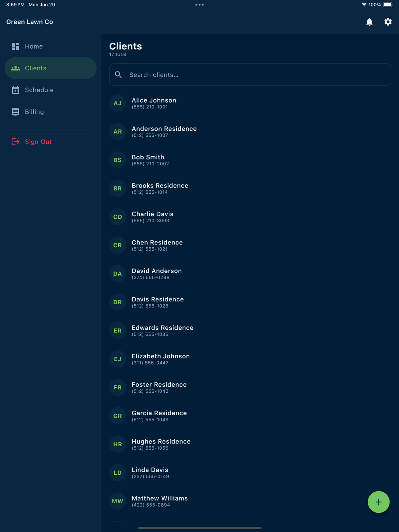Tap the CR avatar circle
Screen dimensions: 399x532
118,245
